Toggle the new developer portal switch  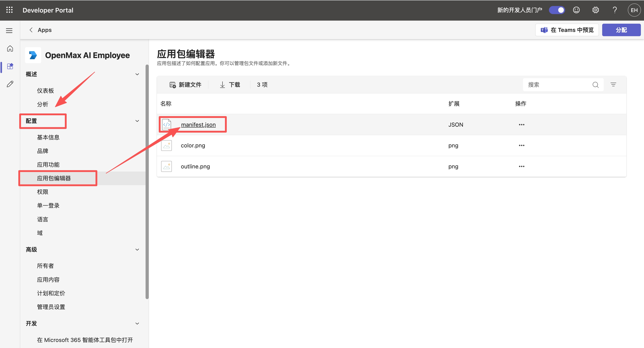point(557,10)
